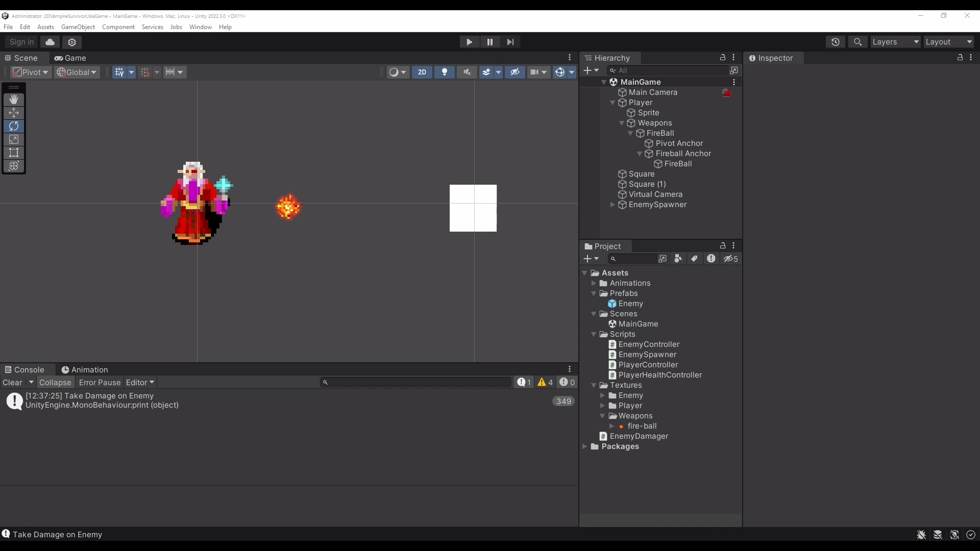Screen dimensions: 980x551
Task: Toggle scene audio with the speaker icon
Action: tap(467, 72)
